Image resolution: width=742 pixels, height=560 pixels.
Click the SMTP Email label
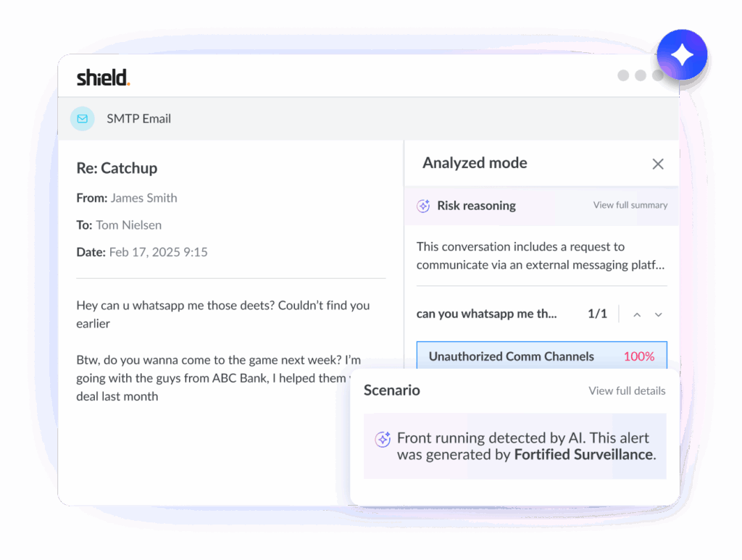[x=138, y=118]
